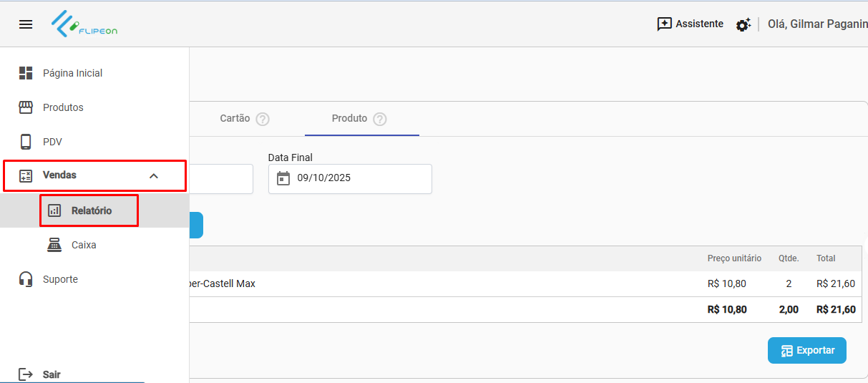The height and width of the screenshot is (383, 868).
Task: Open Suporte in the sidebar
Action: [x=60, y=279]
